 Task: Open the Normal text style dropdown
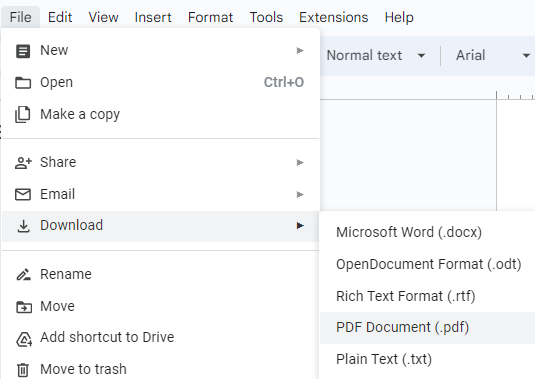coord(376,55)
